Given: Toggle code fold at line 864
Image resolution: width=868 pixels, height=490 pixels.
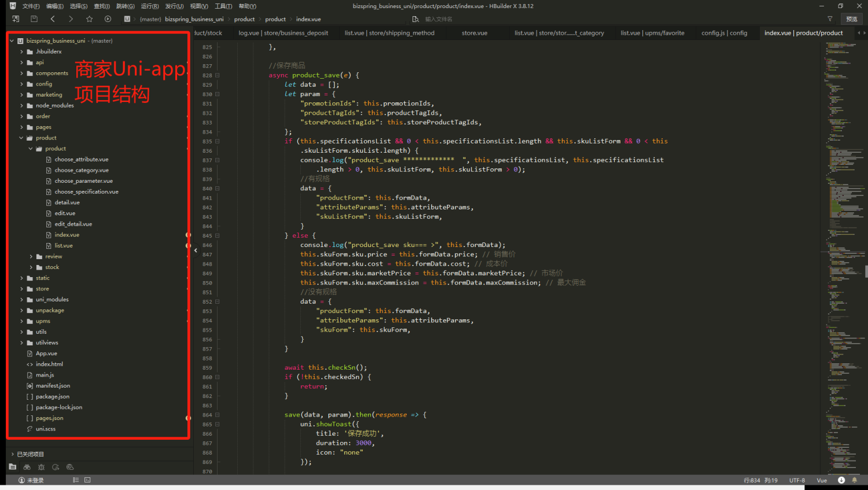Looking at the screenshot, I should [x=218, y=415].
